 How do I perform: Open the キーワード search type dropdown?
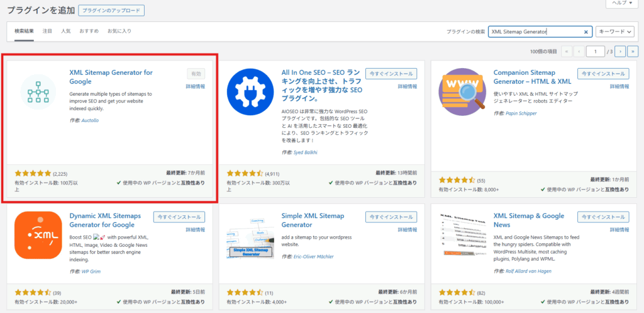point(615,31)
